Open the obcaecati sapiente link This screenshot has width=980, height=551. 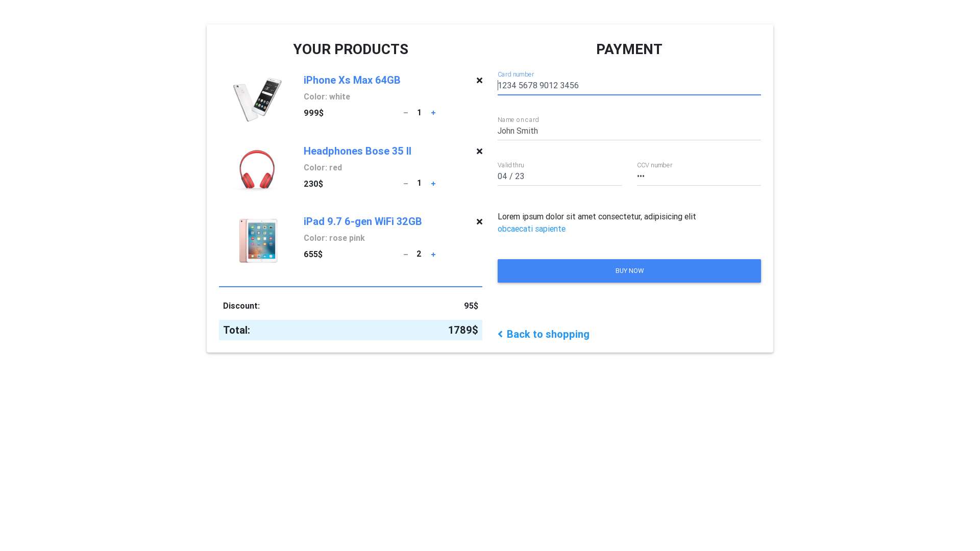531,229
